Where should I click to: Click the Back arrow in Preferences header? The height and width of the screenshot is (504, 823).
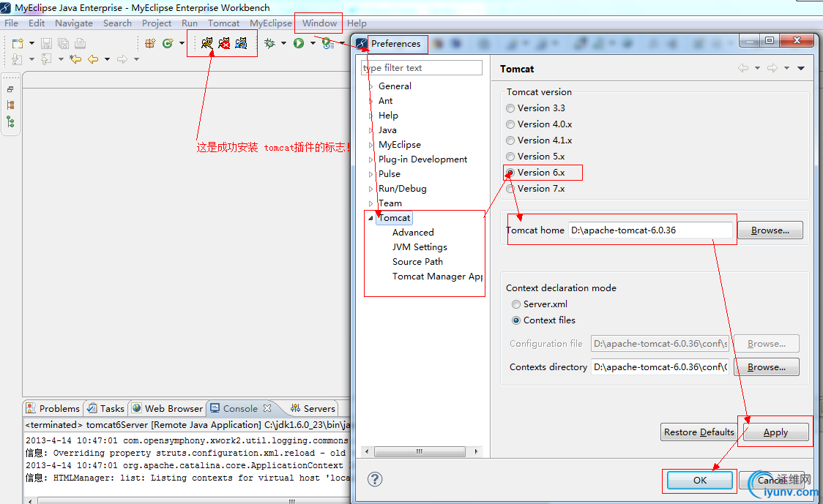(x=743, y=68)
